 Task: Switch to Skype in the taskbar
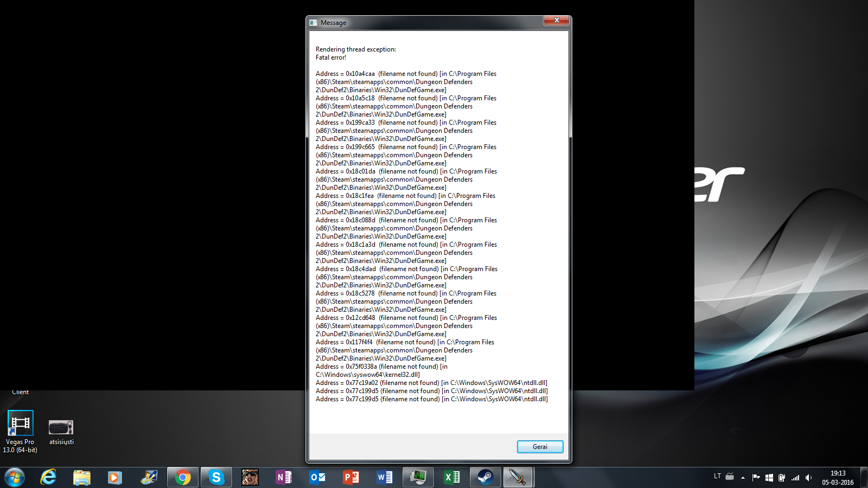[216, 478]
